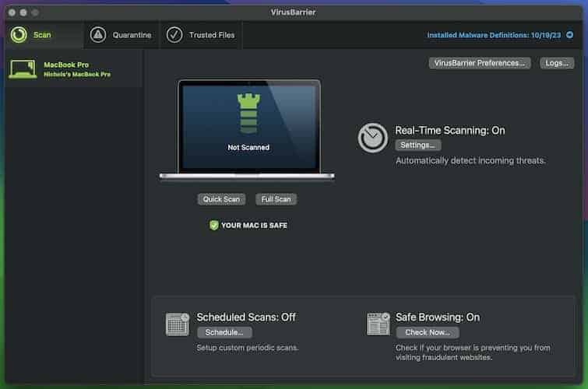Click the castle tower icon on laptop screen
Image resolution: width=588 pixels, height=389 pixels.
pyautogui.click(x=248, y=114)
